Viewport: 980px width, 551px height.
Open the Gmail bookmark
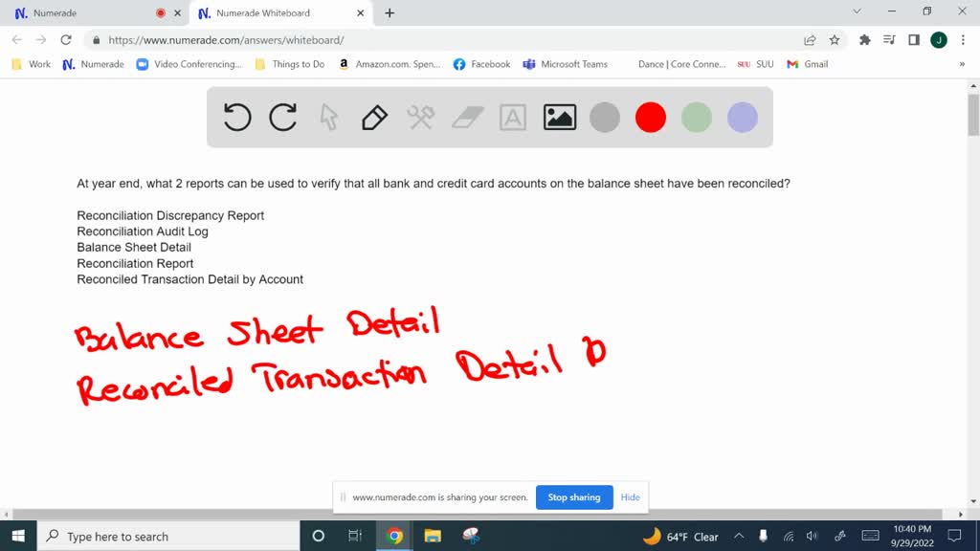[x=815, y=64]
